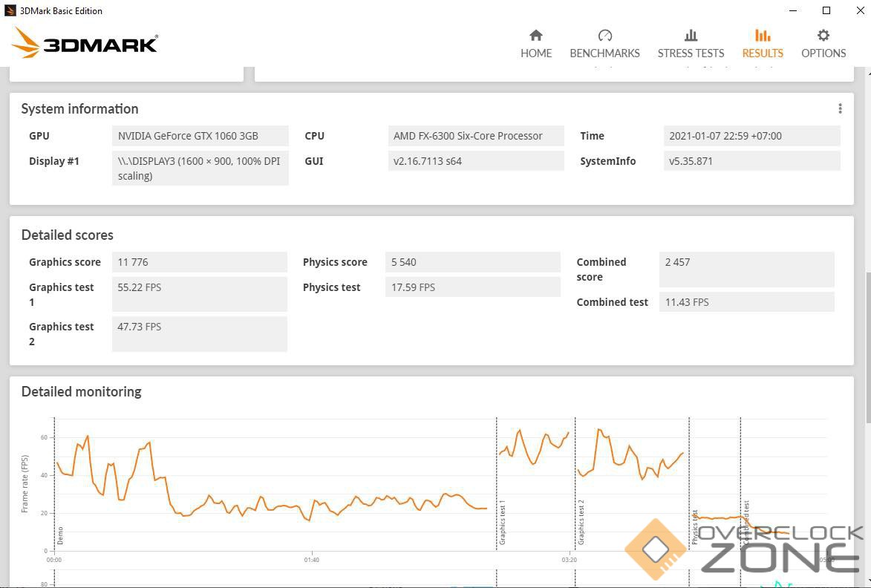
Task: Open the BENCHMARKS tab
Action: point(604,44)
